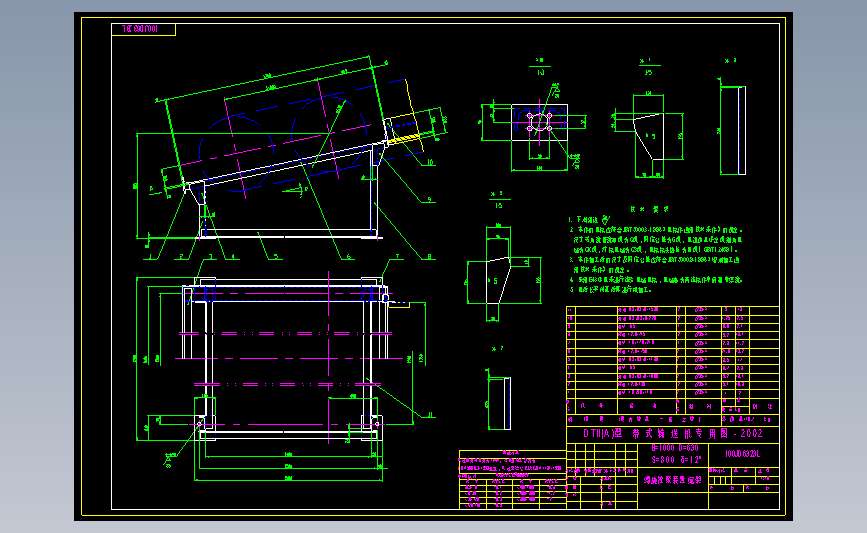The height and width of the screenshot is (533, 867).
Task: Click the drawing code in the title block
Action: click(743, 454)
